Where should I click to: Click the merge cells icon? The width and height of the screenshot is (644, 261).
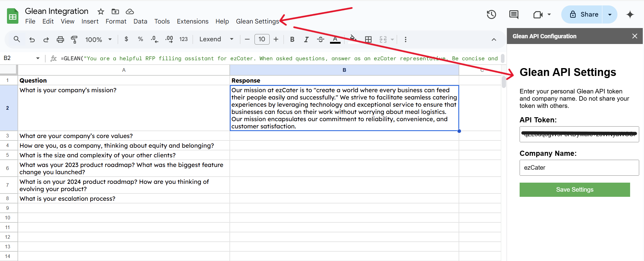pyautogui.click(x=383, y=39)
